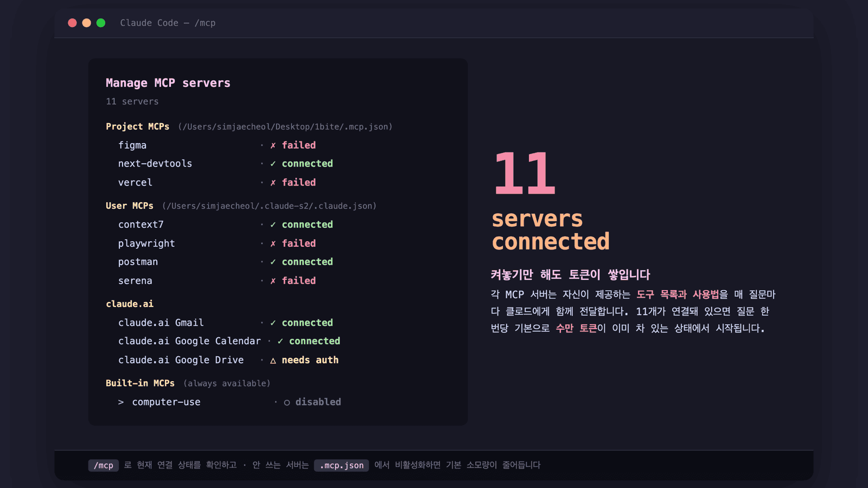Select the postman server entry
868x488 pixels.
[x=226, y=262]
